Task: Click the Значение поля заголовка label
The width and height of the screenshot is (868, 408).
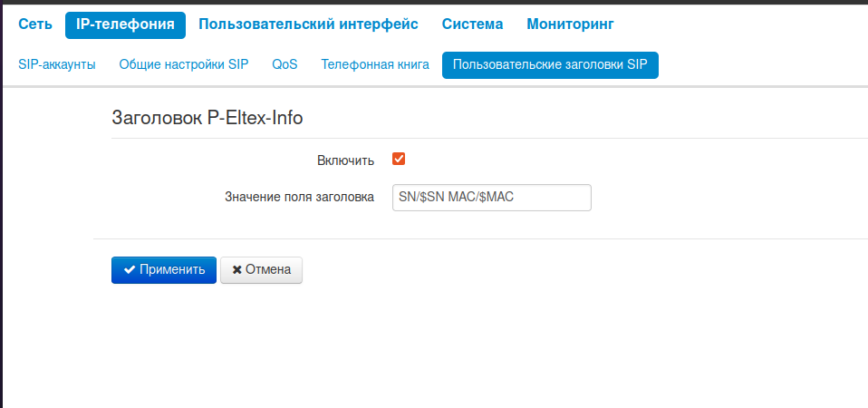Action: [299, 198]
